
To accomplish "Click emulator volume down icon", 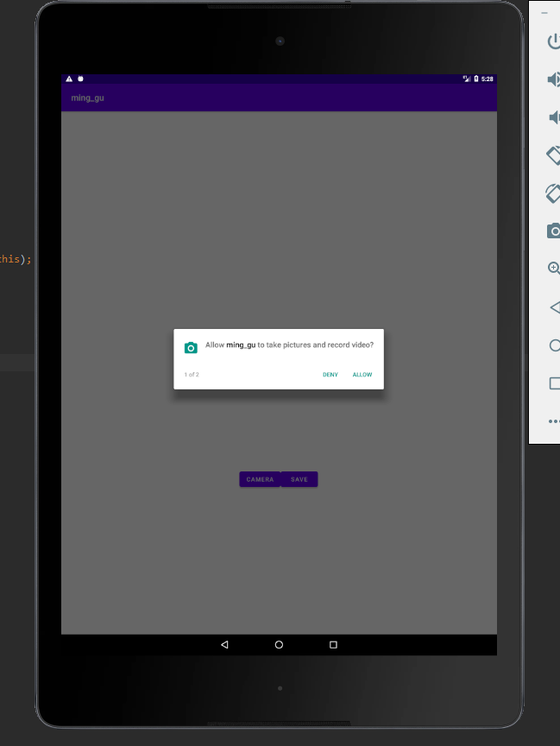I will [x=554, y=117].
